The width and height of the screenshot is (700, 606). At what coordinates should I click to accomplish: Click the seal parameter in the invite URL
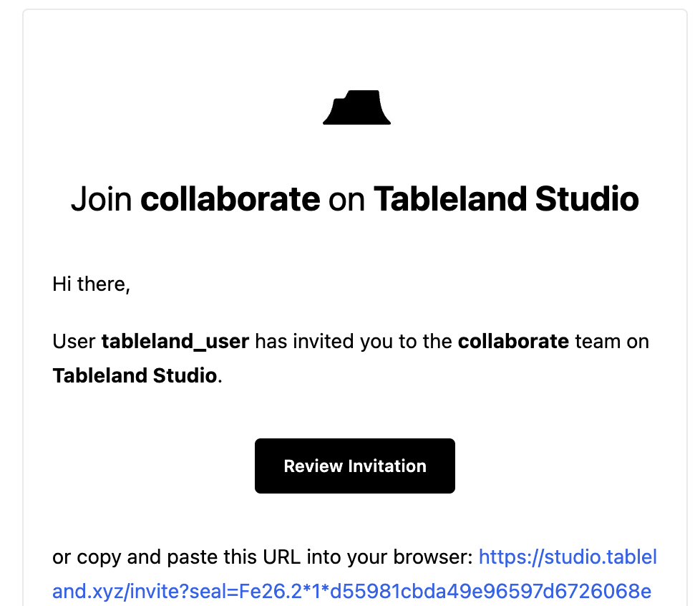pos(202,591)
